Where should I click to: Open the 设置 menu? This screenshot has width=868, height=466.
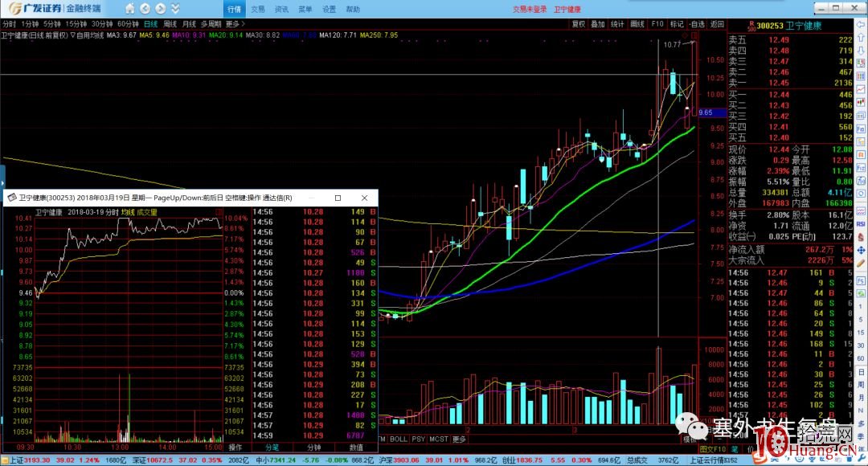pyautogui.click(x=330, y=9)
